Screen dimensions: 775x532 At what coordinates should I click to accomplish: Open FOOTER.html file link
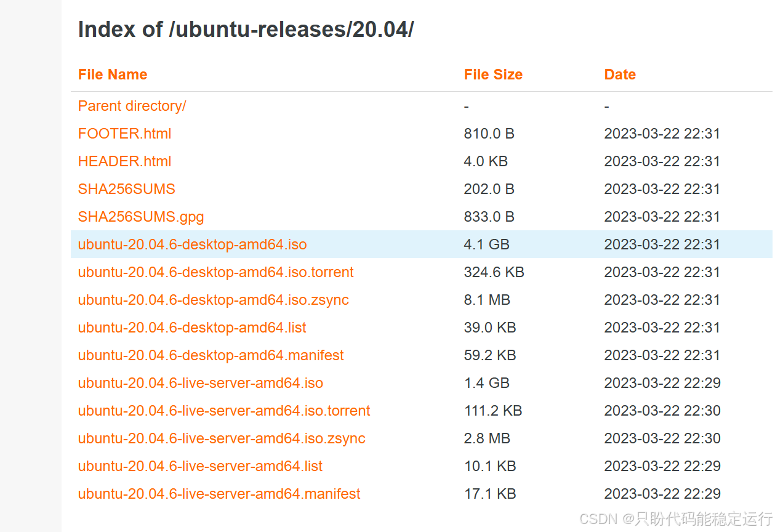point(124,134)
